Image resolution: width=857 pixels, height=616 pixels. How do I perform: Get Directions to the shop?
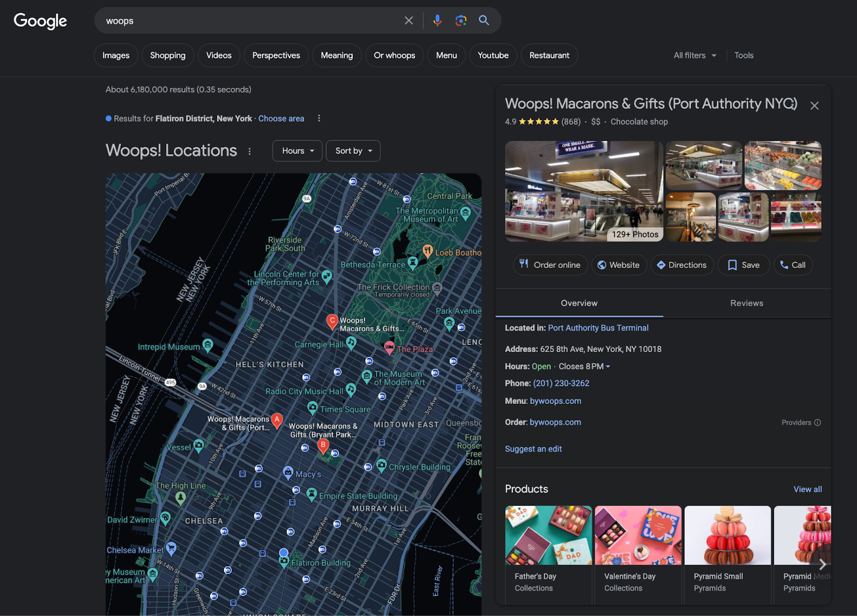tap(682, 265)
